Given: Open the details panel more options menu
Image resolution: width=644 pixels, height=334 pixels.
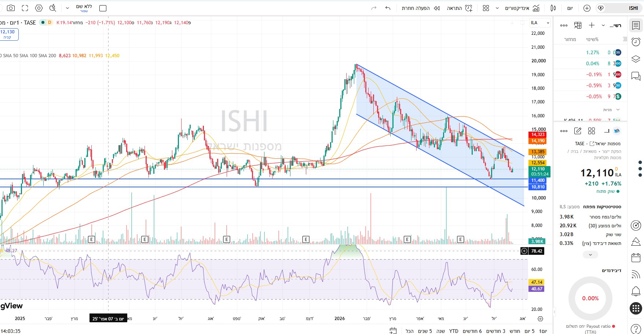Looking at the screenshot, I should (564, 131).
